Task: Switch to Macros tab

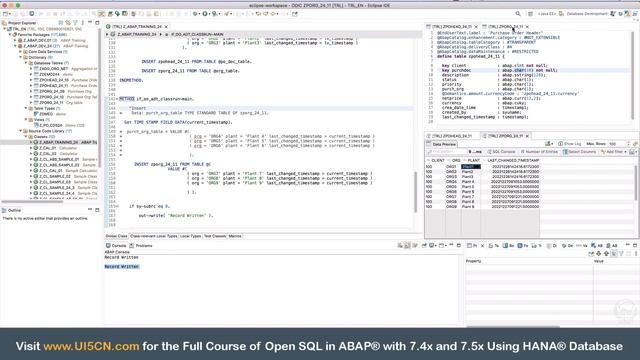Action: pos(235,236)
